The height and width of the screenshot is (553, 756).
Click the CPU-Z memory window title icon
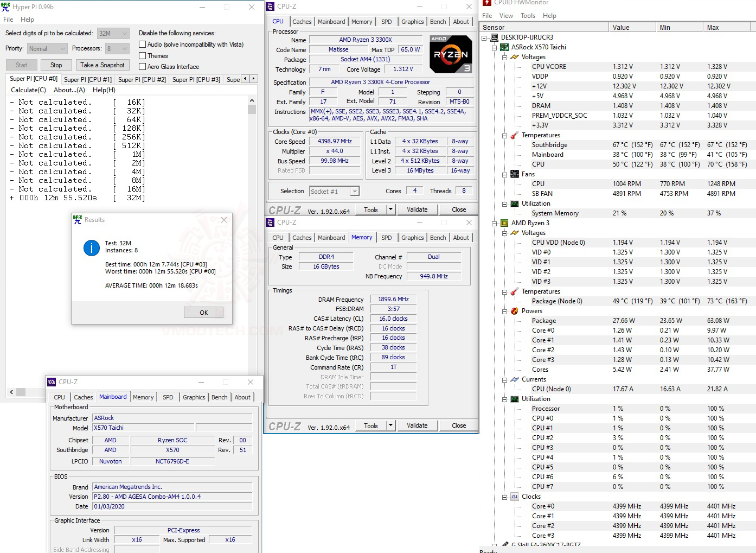(270, 223)
